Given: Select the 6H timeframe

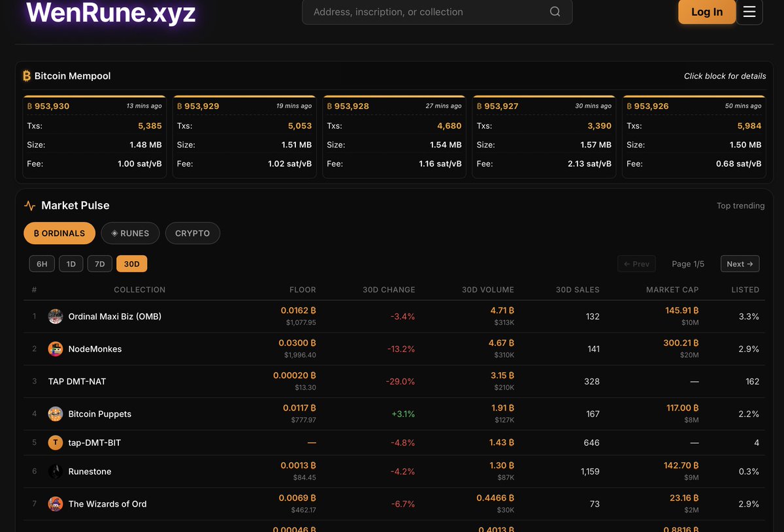Looking at the screenshot, I should pyautogui.click(x=42, y=264).
